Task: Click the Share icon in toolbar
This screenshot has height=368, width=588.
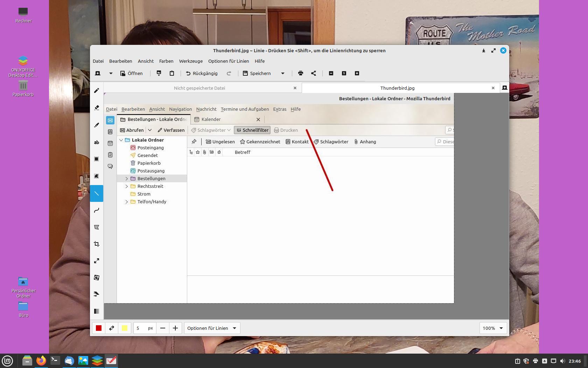Action: click(314, 73)
